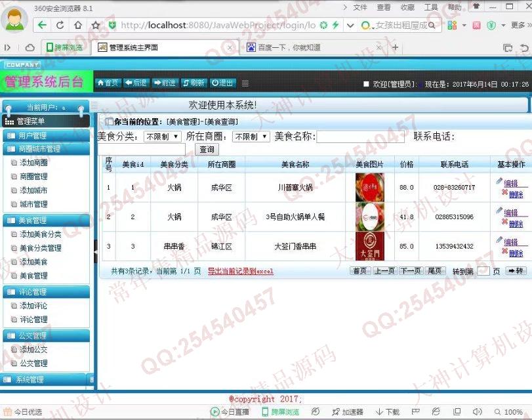Click 下载 in browser status bar
Viewport: 532px width, 420px height.
(x=388, y=412)
